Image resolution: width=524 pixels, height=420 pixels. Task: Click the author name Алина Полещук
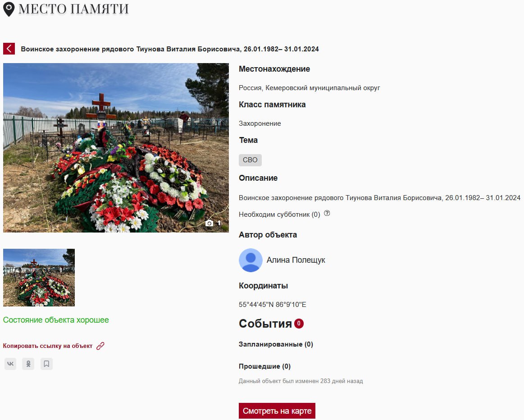click(296, 260)
